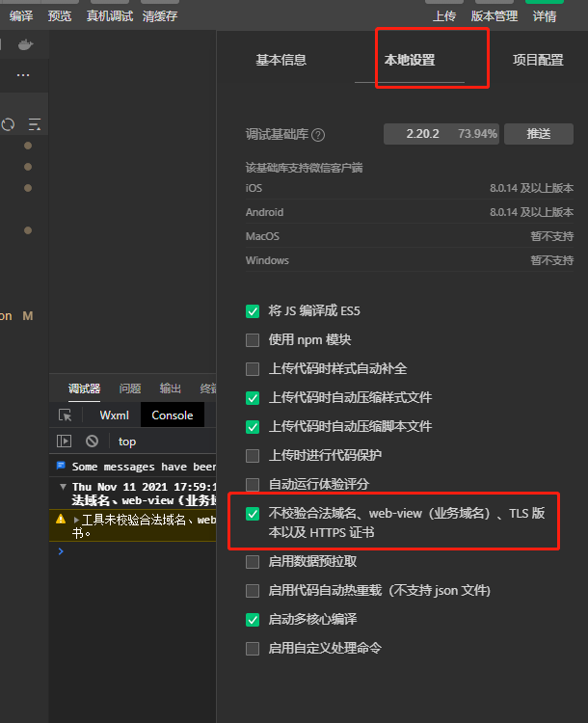Click the console input prompt arrow

point(61,551)
